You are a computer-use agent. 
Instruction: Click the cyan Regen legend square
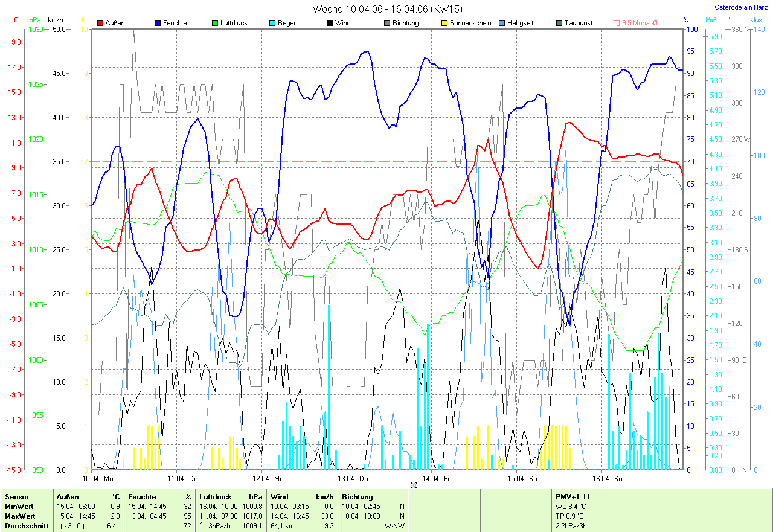click(x=272, y=23)
